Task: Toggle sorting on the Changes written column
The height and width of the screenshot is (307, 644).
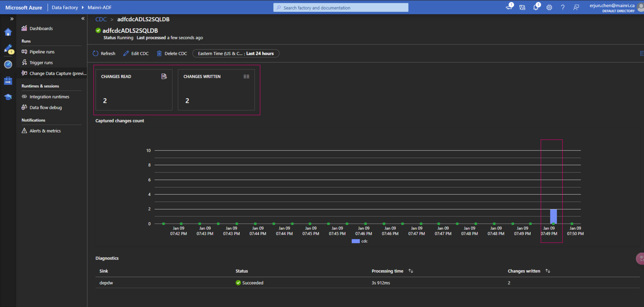Action: point(547,271)
